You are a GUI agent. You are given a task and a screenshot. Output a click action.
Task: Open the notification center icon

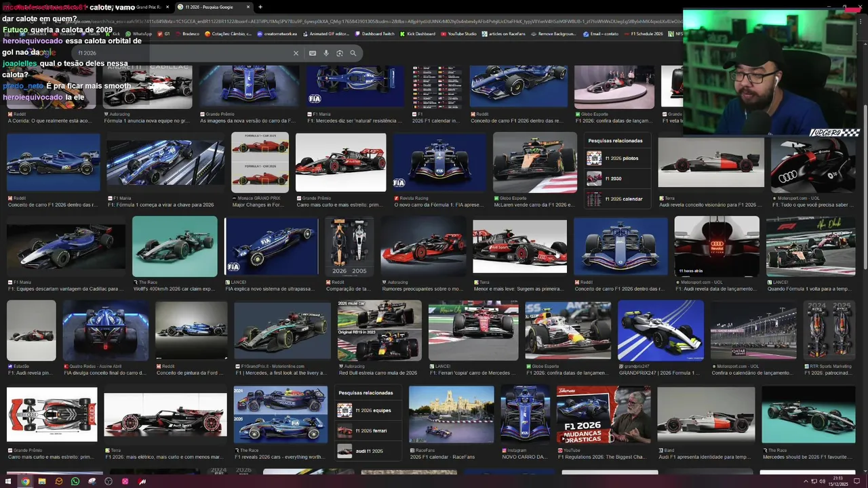(x=857, y=481)
